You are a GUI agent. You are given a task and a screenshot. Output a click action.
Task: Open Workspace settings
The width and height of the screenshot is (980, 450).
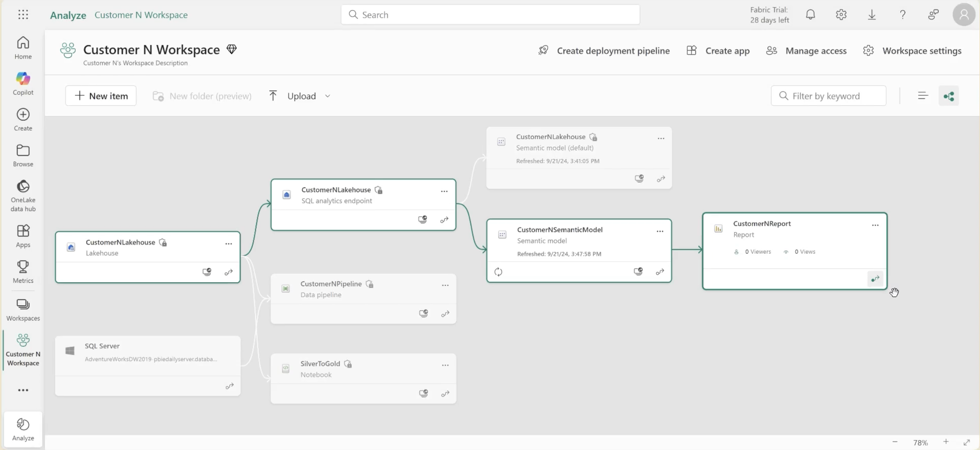tap(912, 51)
